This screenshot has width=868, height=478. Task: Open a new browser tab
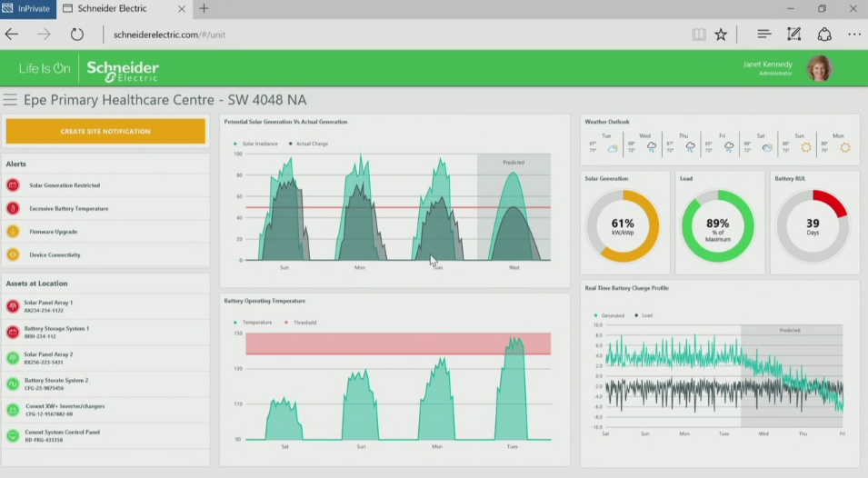click(204, 9)
